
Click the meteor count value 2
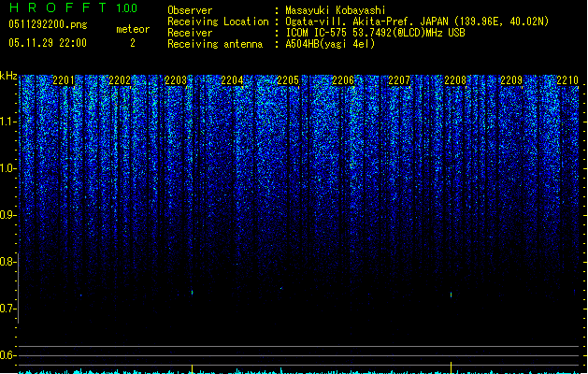[133, 43]
